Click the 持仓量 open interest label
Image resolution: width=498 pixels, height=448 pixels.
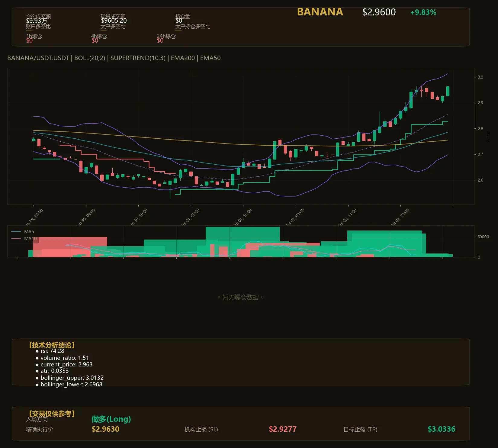(x=183, y=16)
